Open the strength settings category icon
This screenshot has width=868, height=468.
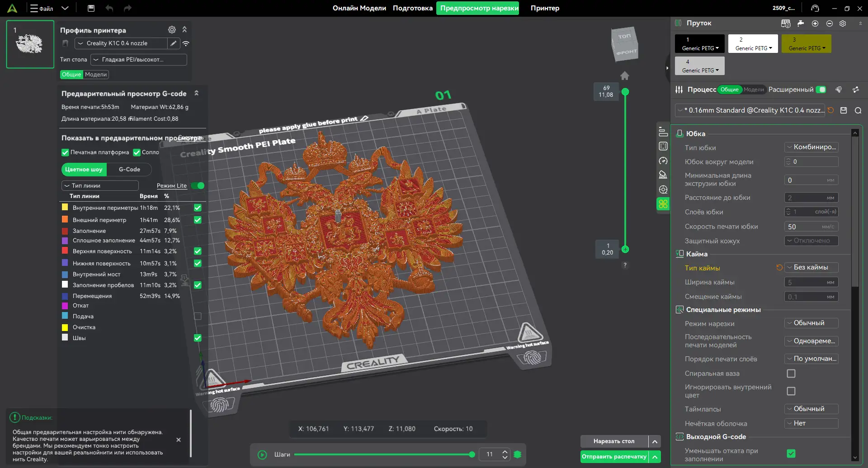click(663, 146)
